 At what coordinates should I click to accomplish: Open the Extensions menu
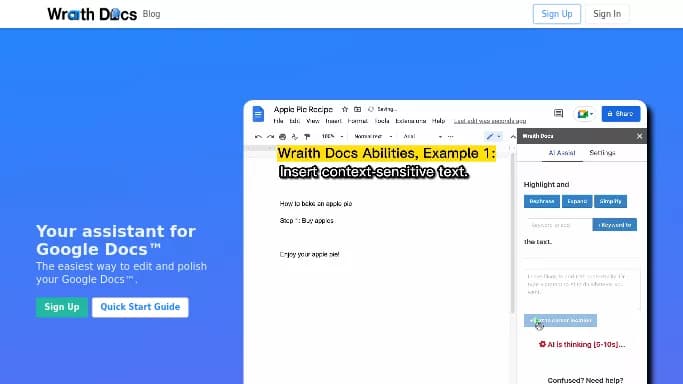[411, 121]
